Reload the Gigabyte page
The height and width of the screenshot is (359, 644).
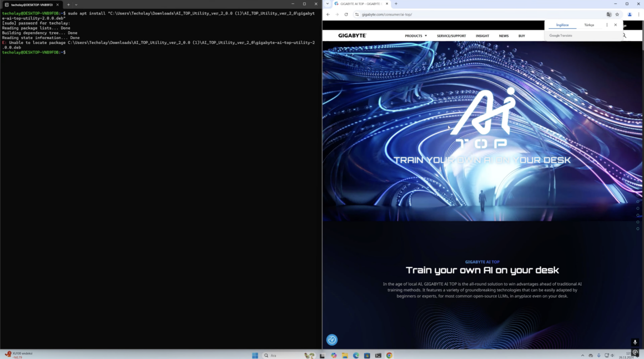point(346,14)
